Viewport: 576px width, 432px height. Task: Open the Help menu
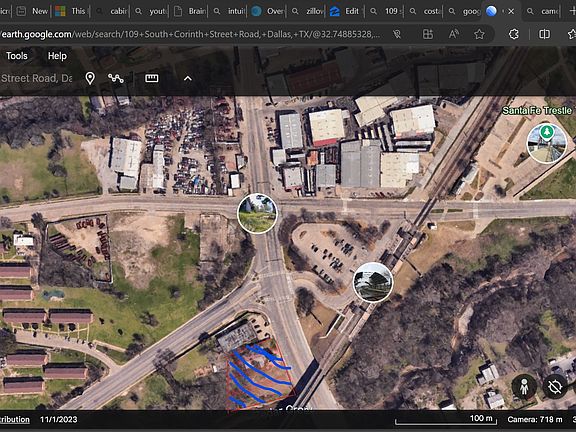coord(57,56)
